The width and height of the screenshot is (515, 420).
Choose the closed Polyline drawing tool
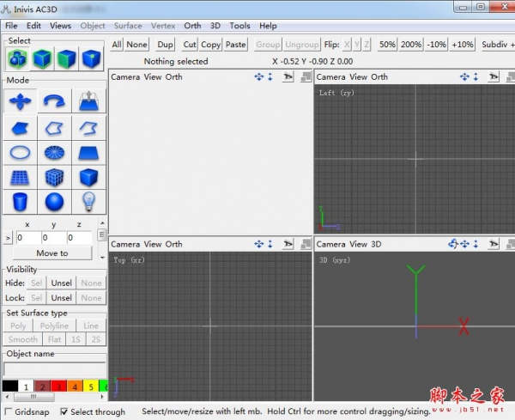(x=55, y=128)
